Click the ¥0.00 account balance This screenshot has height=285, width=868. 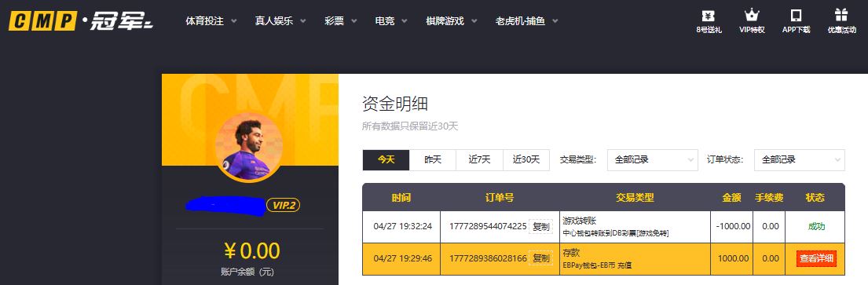point(252,251)
